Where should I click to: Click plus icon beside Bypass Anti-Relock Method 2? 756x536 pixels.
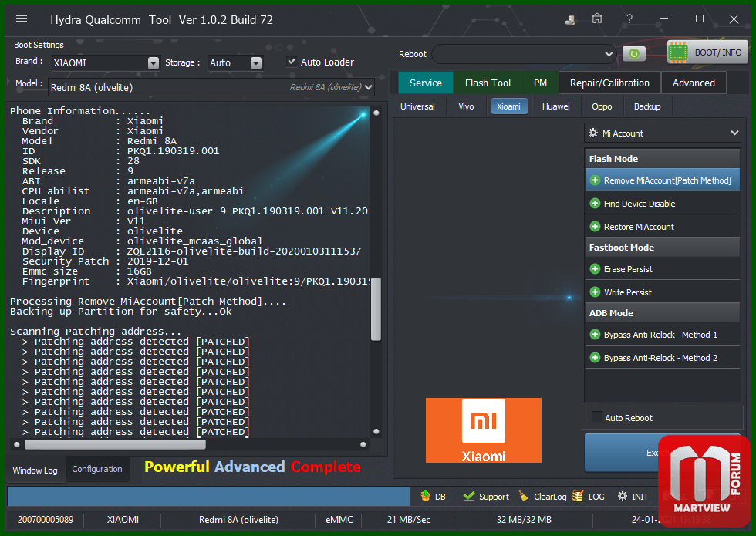click(x=595, y=358)
